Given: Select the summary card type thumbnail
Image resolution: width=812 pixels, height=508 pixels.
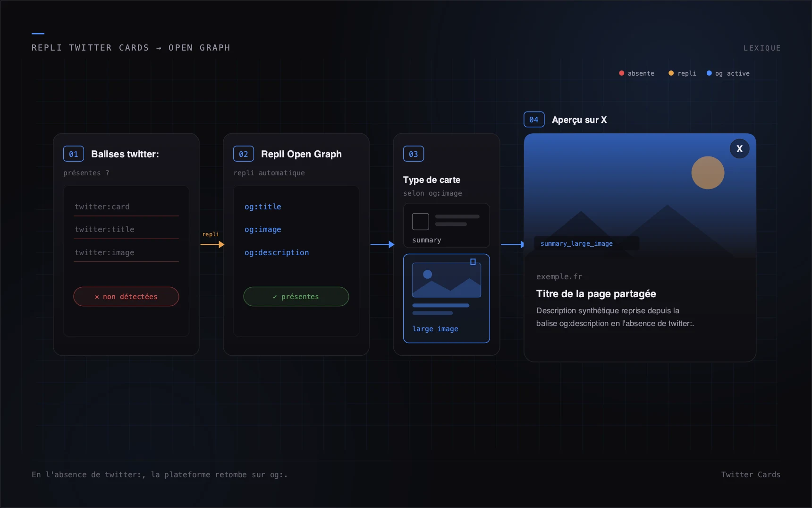Looking at the screenshot, I should click(446, 225).
